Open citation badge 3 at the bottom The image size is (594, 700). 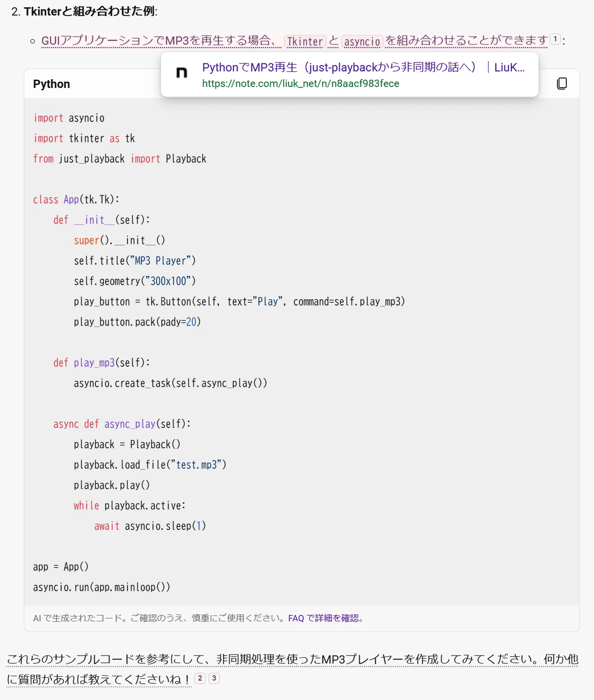tap(213, 679)
